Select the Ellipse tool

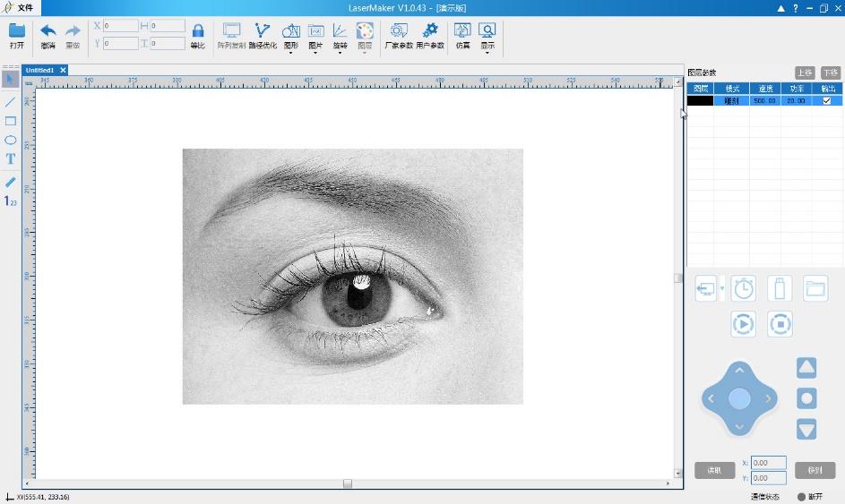click(x=11, y=140)
